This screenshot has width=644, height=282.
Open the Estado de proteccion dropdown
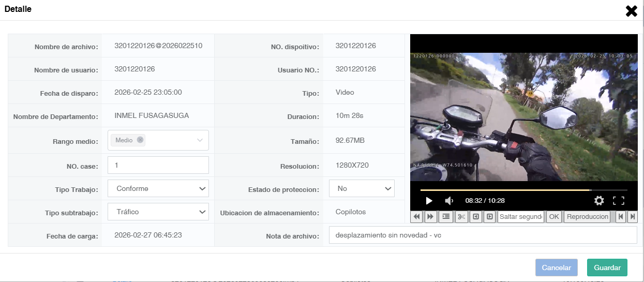point(362,189)
